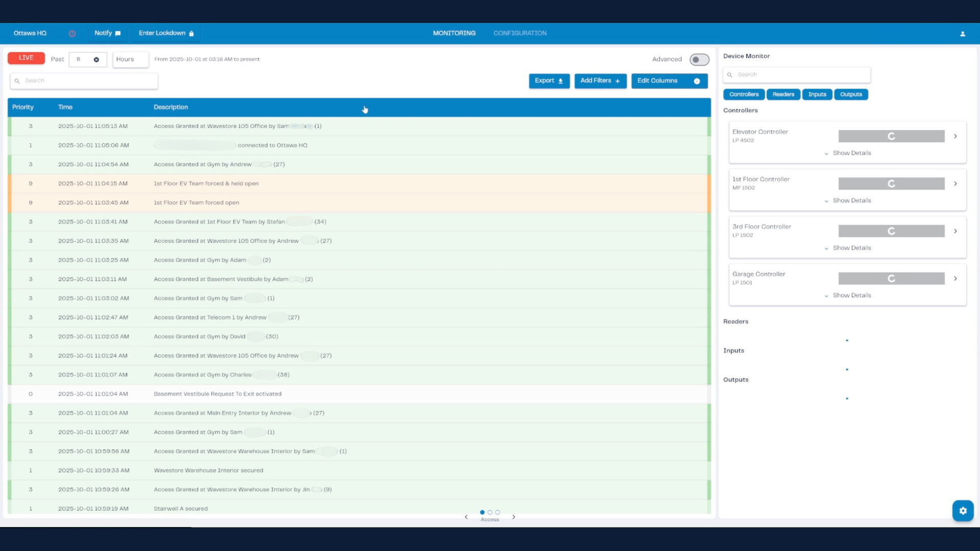The image size is (980, 551).
Task: Refresh the Garage Controller status
Action: pyautogui.click(x=891, y=279)
